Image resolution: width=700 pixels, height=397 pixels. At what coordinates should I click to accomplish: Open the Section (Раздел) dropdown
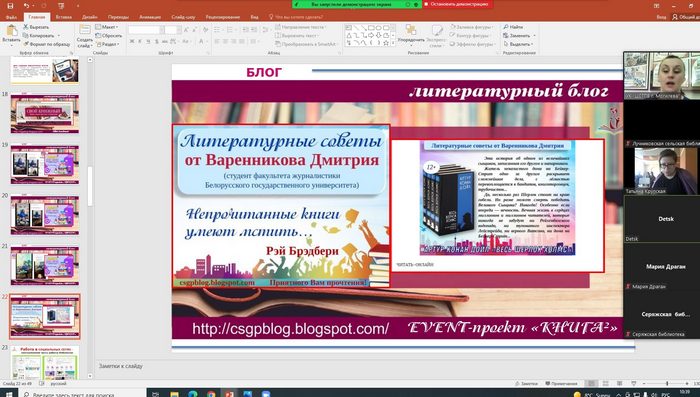(107, 44)
